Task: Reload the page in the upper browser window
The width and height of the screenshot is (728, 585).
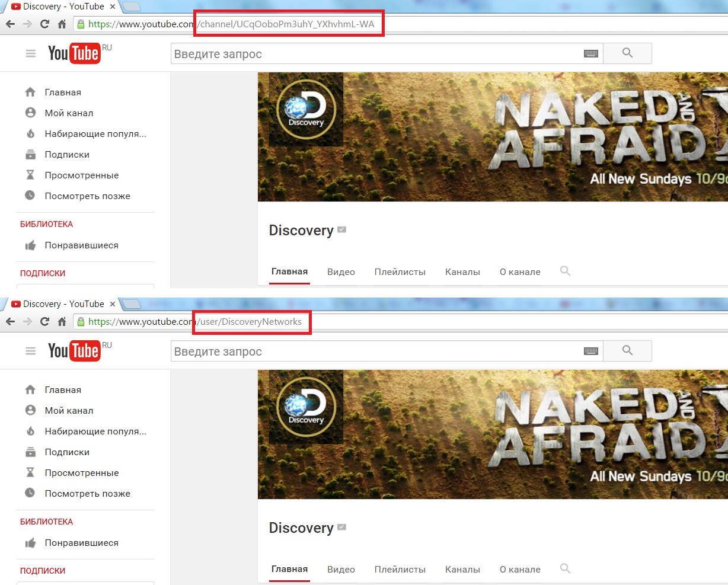Action: pyautogui.click(x=44, y=24)
